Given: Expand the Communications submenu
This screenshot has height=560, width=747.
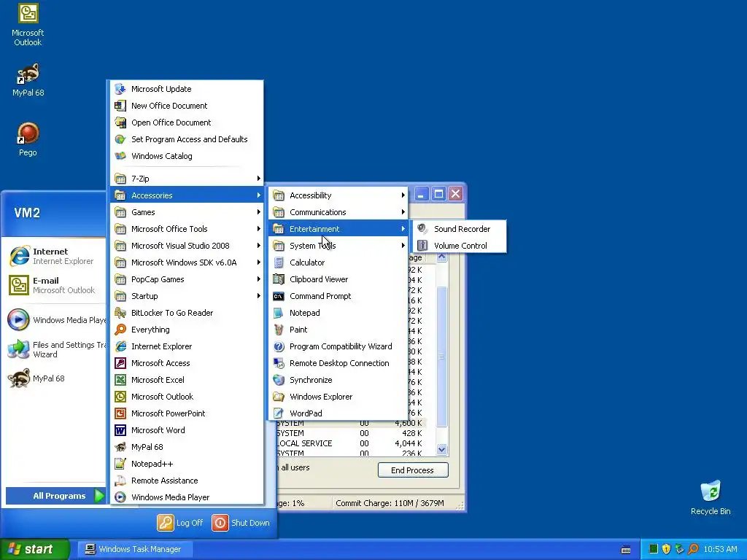Looking at the screenshot, I should pos(338,212).
